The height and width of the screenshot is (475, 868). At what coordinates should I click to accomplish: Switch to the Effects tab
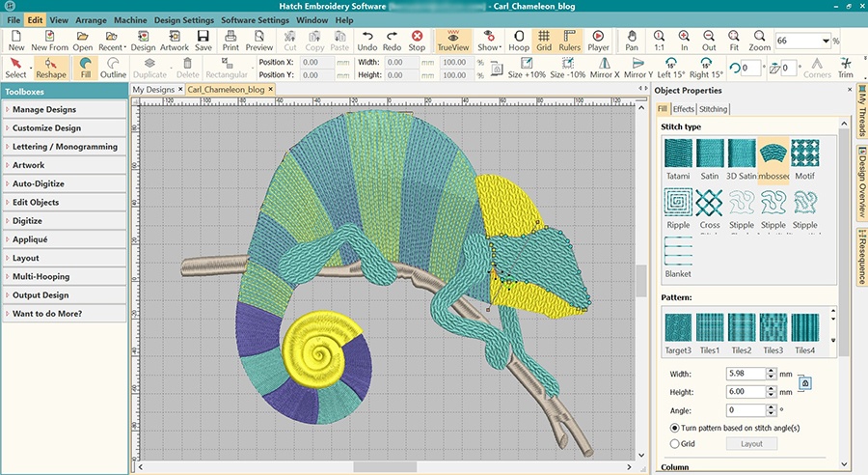pyautogui.click(x=683, y=109)
